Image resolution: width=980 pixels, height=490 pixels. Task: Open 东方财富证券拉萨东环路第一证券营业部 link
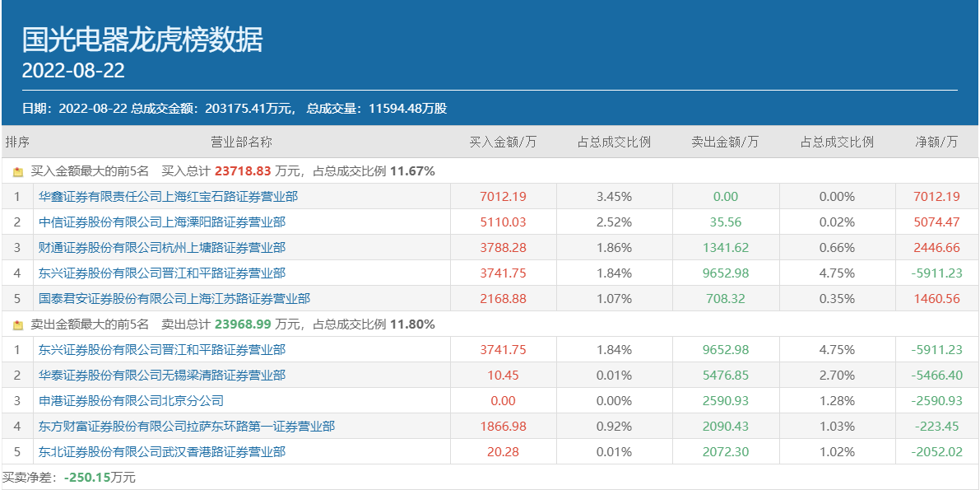(x=186, y=427)
